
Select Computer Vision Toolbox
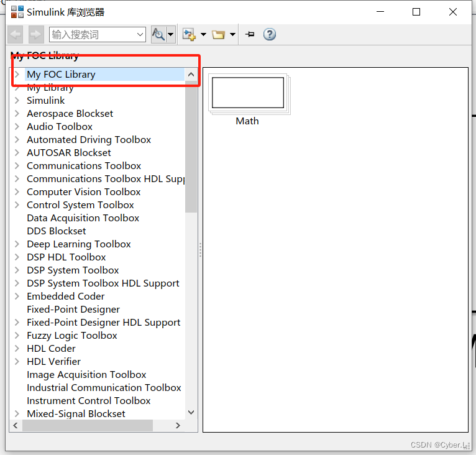[83, 192]
